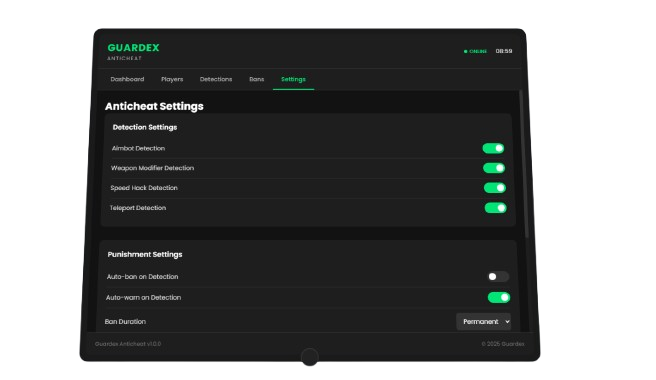Click the Weapon Modifier Detection label
The image size is (656, 380).
[153, 168]
